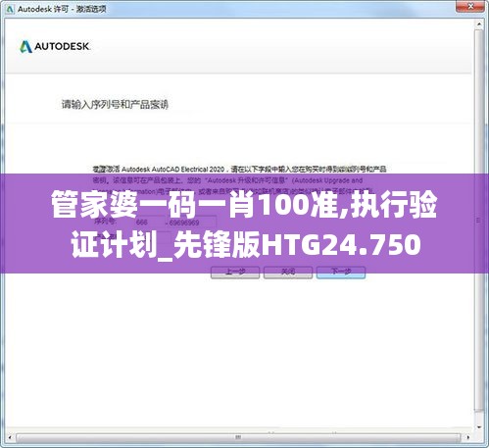This screenshot has width=489, height=448.
Task: Click the vertical scrollbar down arrow
Action: pos(479,426)
